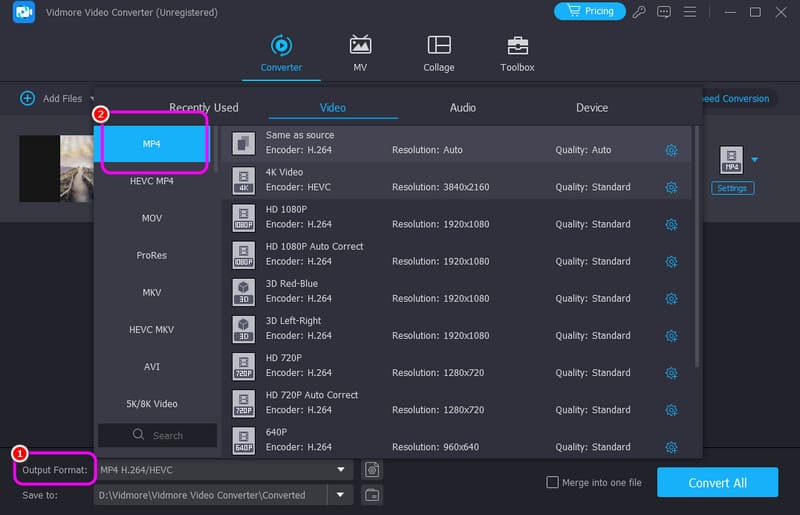Switch to the MV section

[360, 45]
